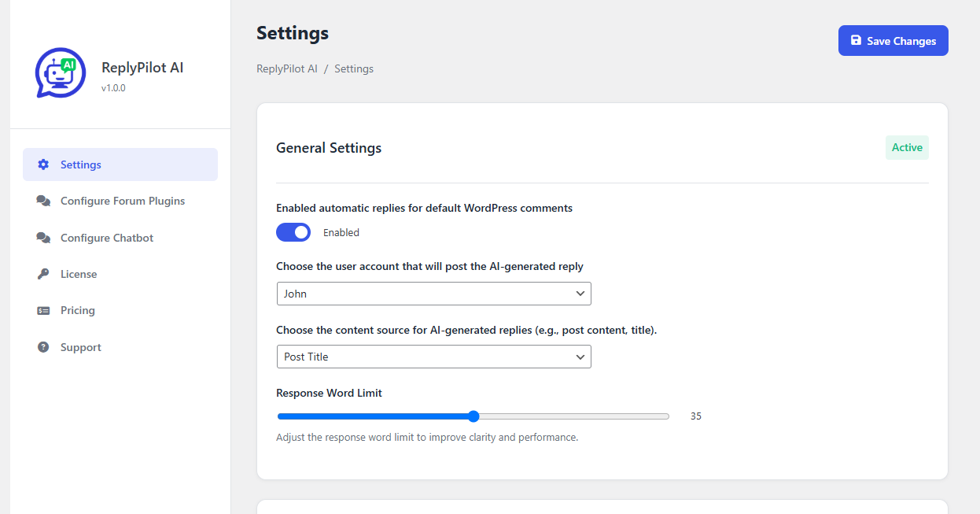Click the Configure Forum Plugins chat icon
This screenshot has height=514, width=980.
coord(43,201)
